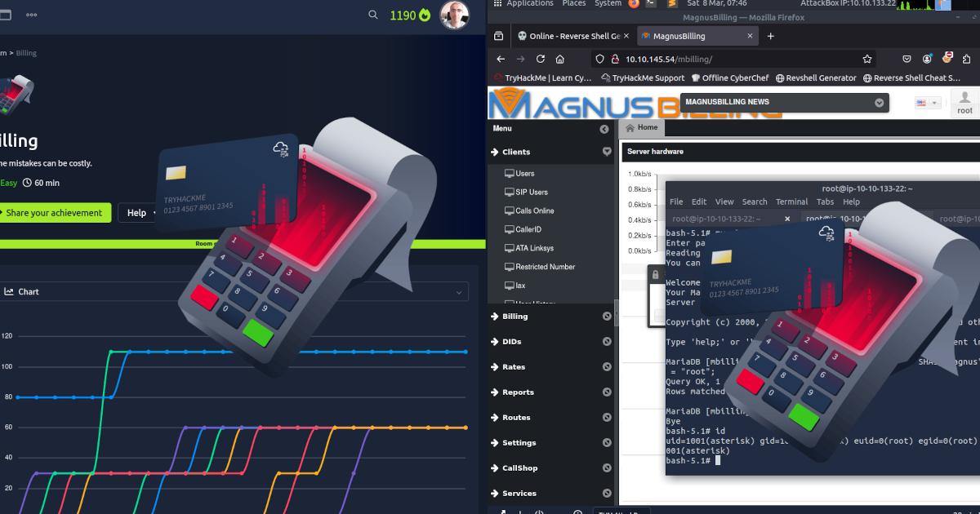Click the search magnifier on TryHackMe header

pyautogui.click(x=373, y=15)
